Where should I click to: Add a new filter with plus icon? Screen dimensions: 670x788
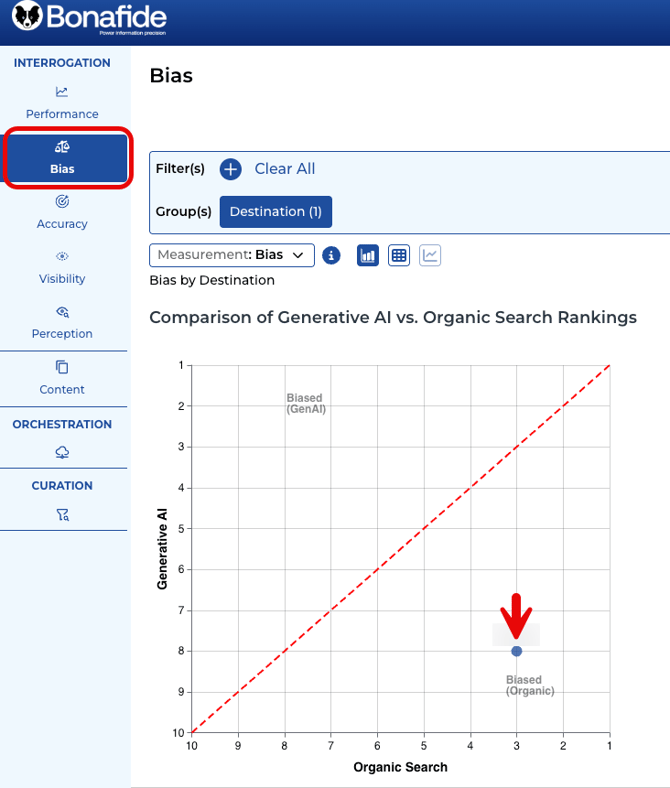coord(231,169)
